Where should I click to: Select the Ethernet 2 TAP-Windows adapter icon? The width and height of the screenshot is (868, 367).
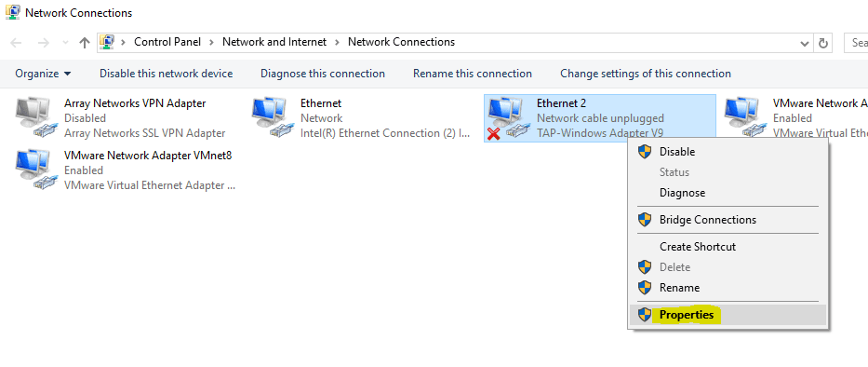point(505,117)
